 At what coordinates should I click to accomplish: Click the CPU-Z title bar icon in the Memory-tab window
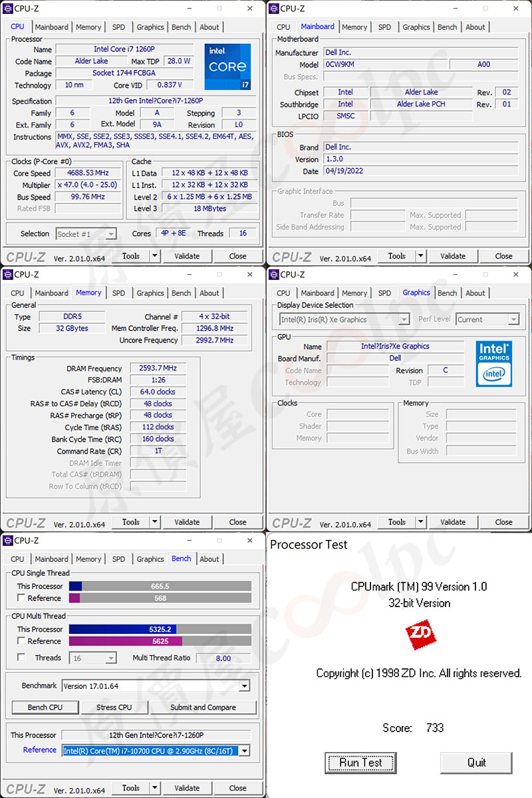point(9,275)
